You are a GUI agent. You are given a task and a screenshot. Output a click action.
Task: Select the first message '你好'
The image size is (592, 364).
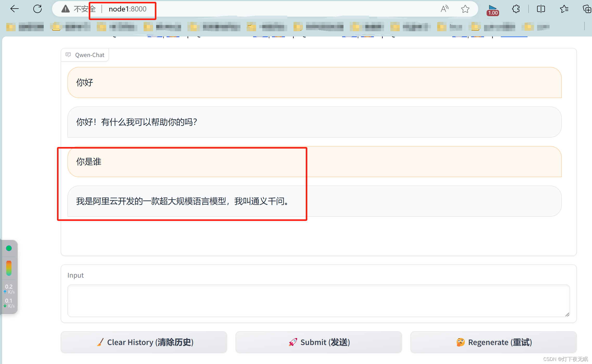click(315, 82)
